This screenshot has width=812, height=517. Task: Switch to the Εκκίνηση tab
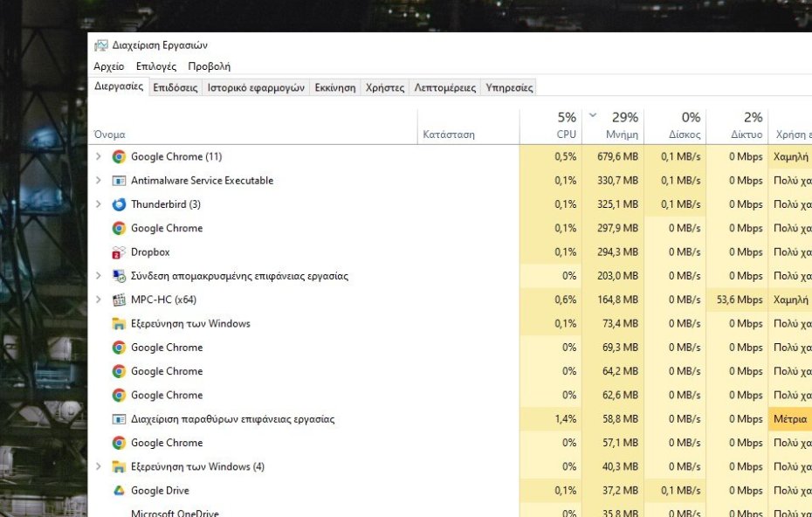tap(335, 87)
